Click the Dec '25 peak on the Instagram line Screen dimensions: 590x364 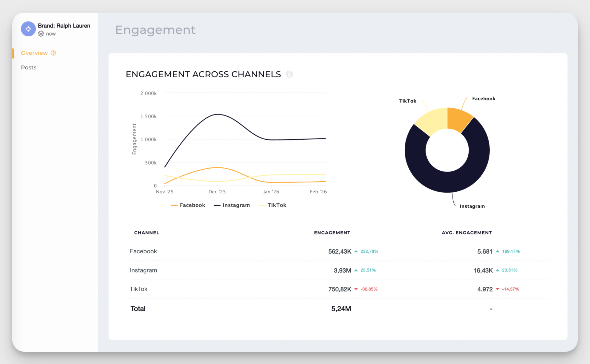[216, 114]
